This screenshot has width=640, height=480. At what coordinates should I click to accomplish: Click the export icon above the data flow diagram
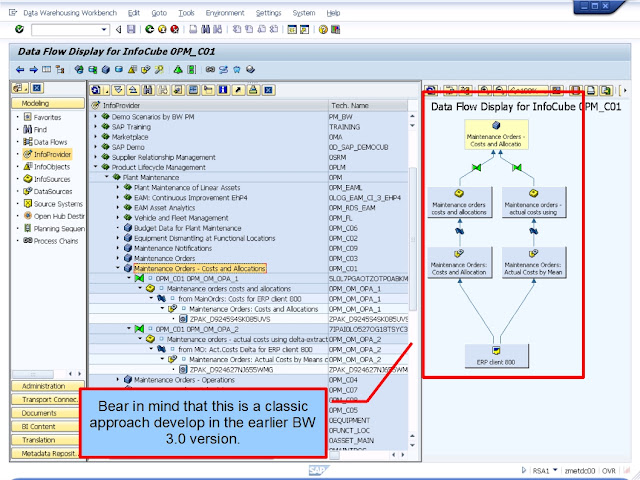[607, 90]
